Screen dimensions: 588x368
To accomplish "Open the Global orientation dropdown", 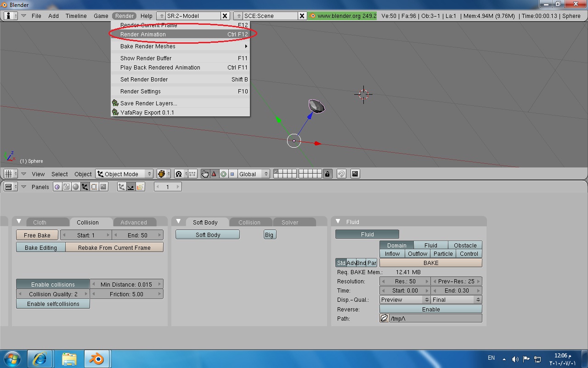I will 254,174.
